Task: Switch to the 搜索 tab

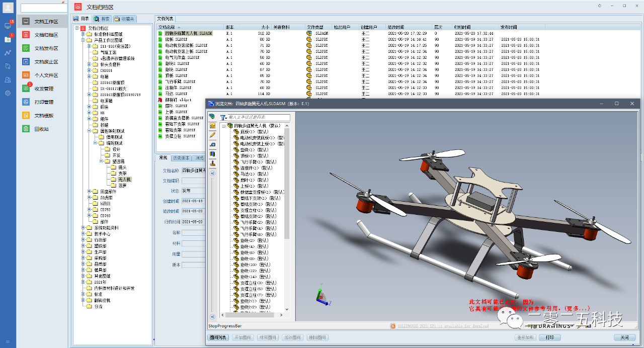Action: click(x=102, y=19)
